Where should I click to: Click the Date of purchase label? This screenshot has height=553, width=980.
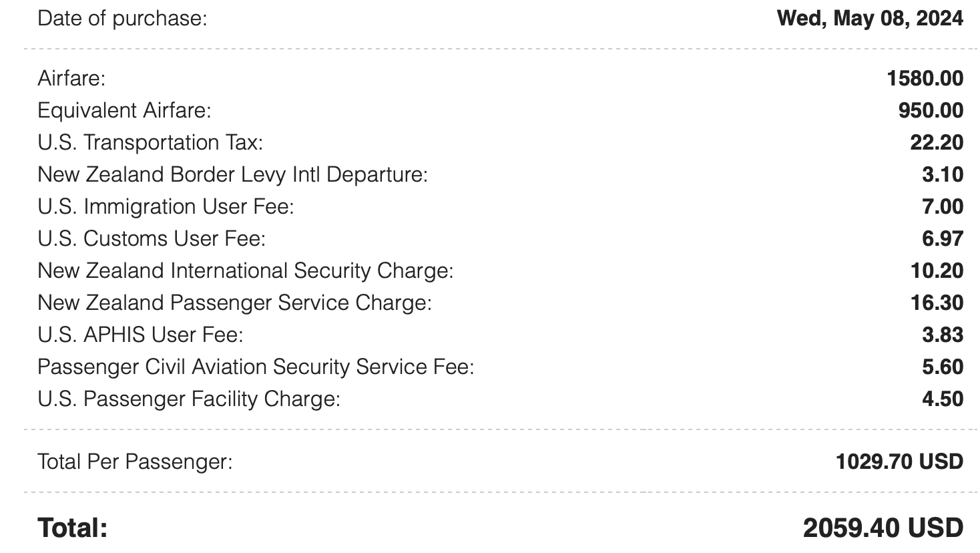(122, 18)
